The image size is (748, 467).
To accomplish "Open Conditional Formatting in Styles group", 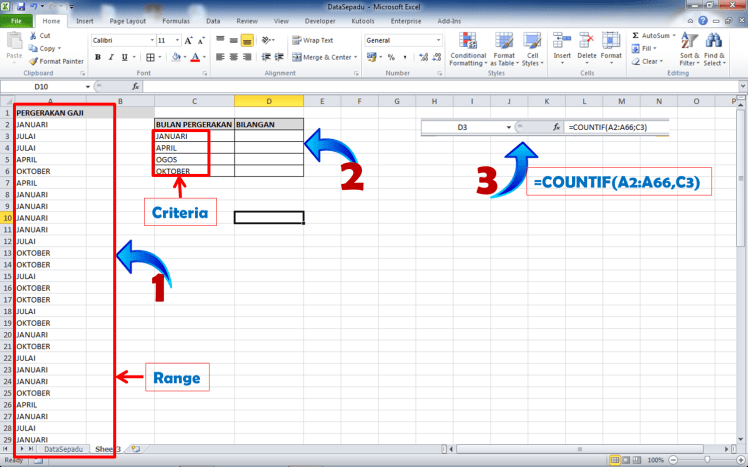I will [468, 47].
